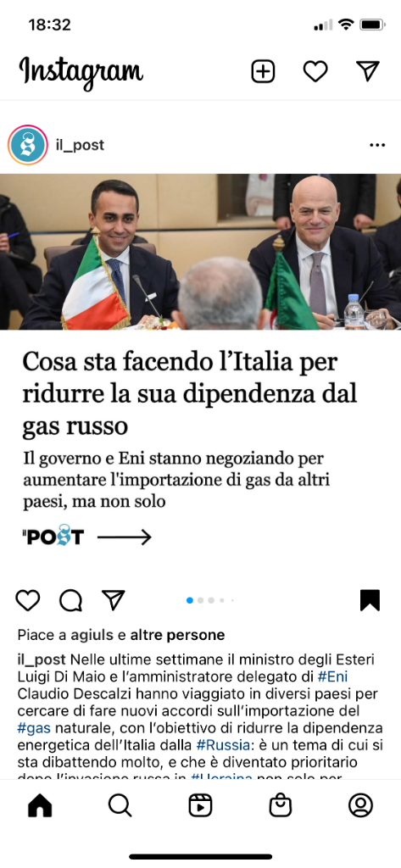The height and width of the screenshot is (868, 401).
Task: Tap the post image with Italian flag
Action: [x=200, y=252]
